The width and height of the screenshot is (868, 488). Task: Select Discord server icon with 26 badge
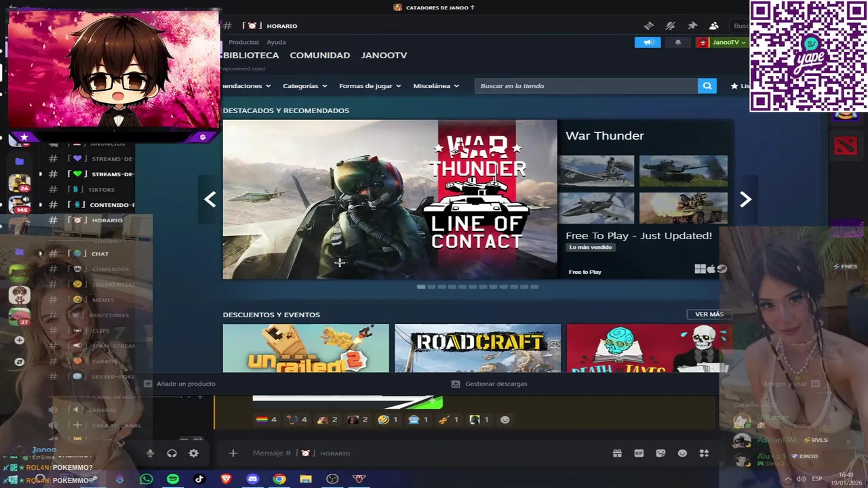tap(19, 183)
